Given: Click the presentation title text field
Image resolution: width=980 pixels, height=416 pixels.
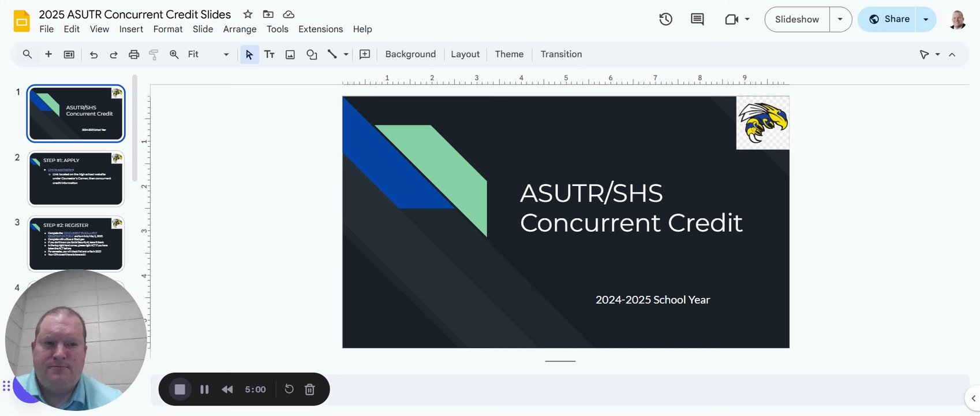Looking at the screenshot, I should click(135, 14).
